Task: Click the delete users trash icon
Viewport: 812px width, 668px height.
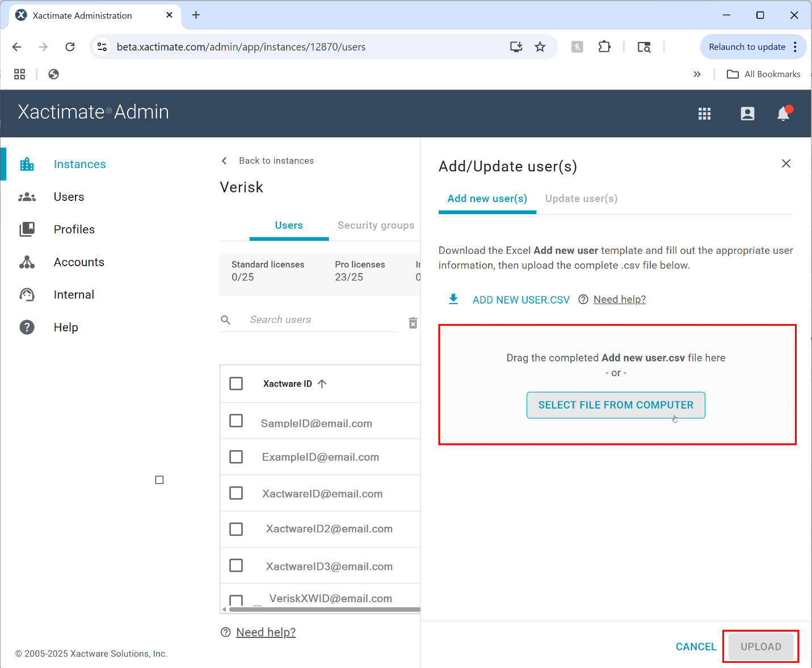Action: point(413,323)
